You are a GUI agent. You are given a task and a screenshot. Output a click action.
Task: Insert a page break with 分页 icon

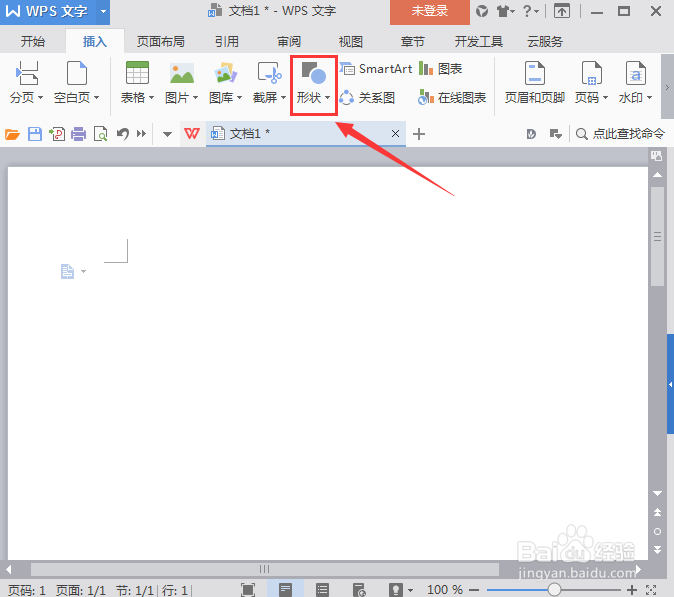coord(27,73)
